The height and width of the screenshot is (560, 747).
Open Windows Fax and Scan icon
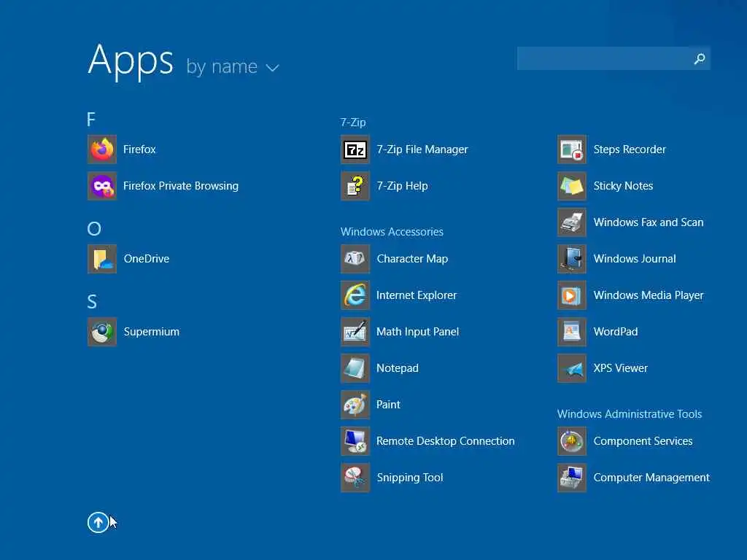(572, 222)
